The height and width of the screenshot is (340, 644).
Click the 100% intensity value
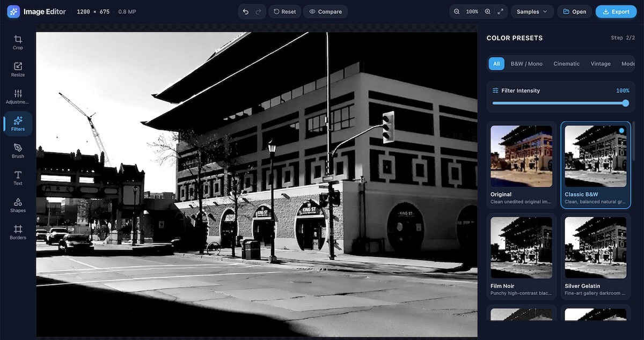pyautogui.click(x=623, y=91)
